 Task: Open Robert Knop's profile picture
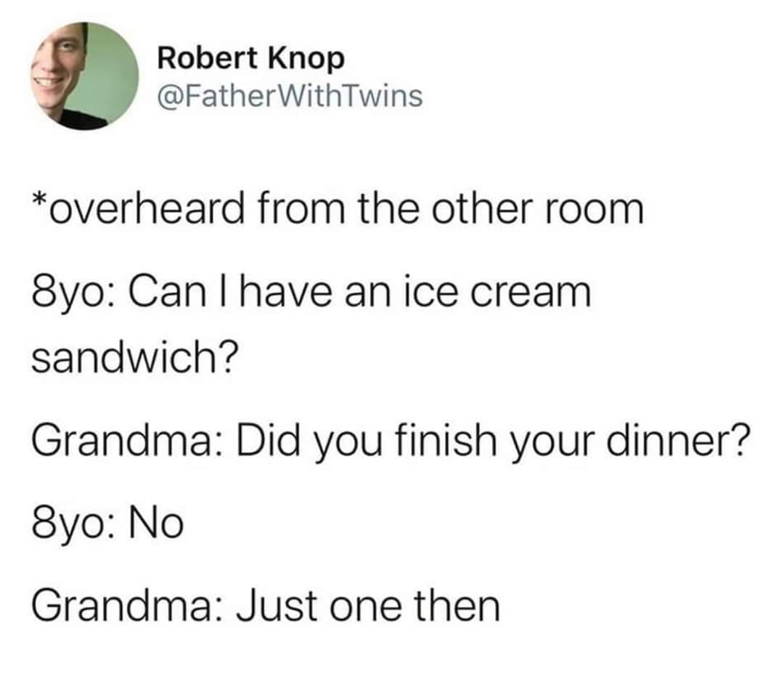(x=84, y=76)
